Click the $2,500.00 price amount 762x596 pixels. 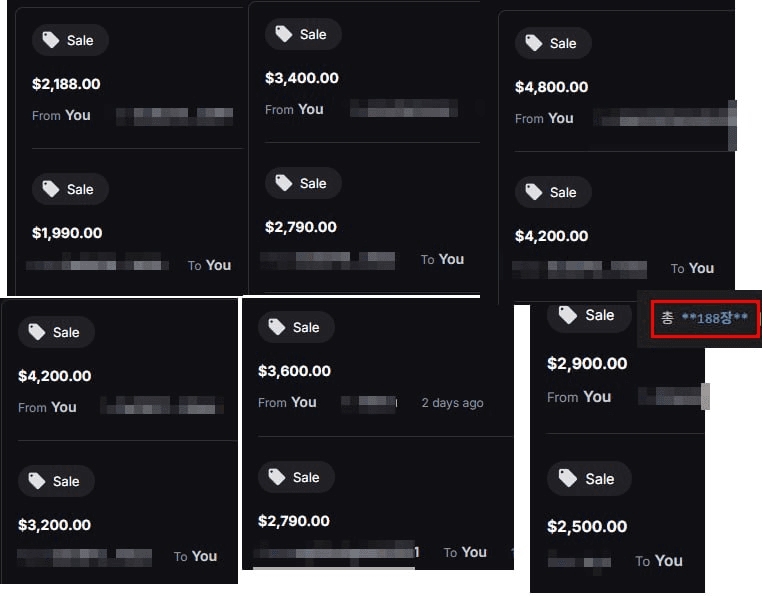(x=587, y=527)
